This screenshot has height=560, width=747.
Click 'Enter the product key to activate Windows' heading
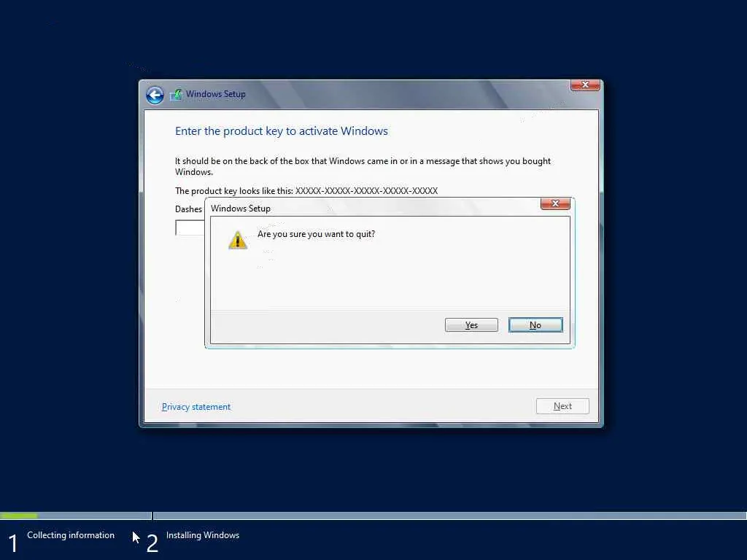tap(282, 131)
